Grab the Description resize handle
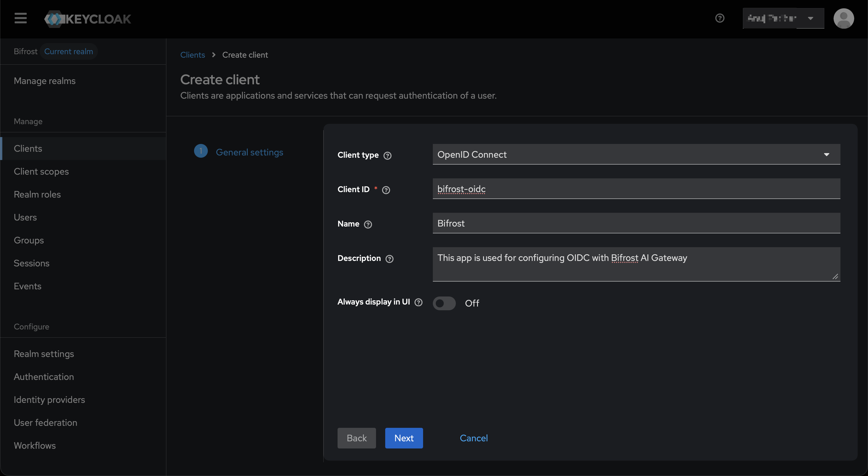The width and height of the screenshot is (868, 476). pyautogui.click(x=835, y=276)
